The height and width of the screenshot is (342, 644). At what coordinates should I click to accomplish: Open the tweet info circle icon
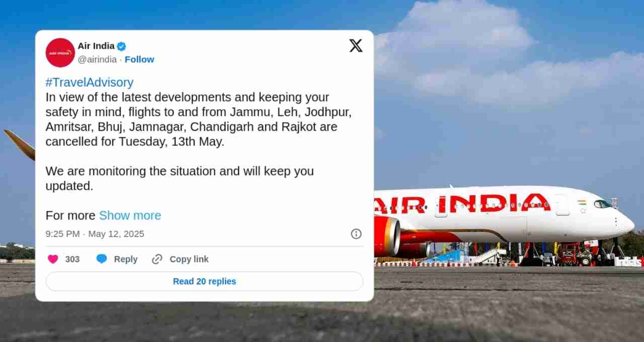click(356, 234)
